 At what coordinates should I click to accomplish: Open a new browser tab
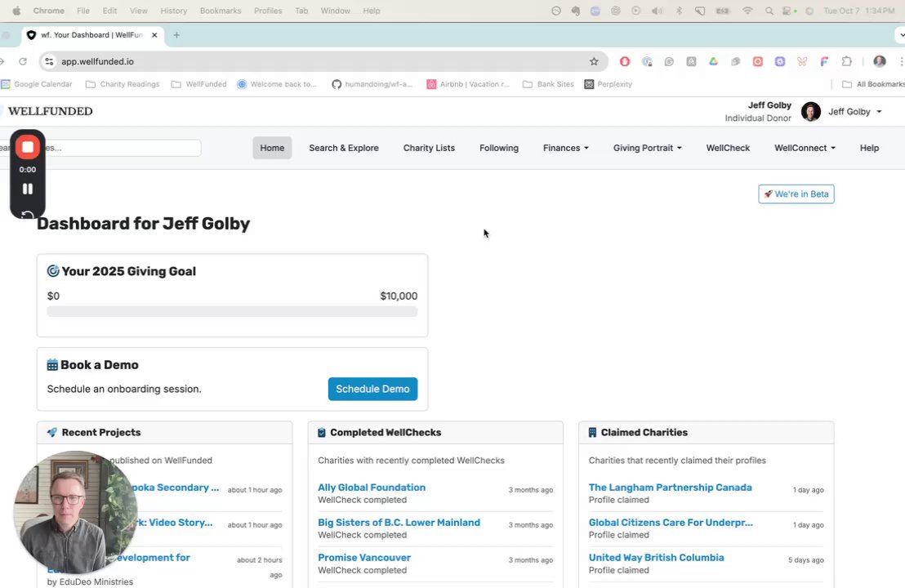pos(176,35)
